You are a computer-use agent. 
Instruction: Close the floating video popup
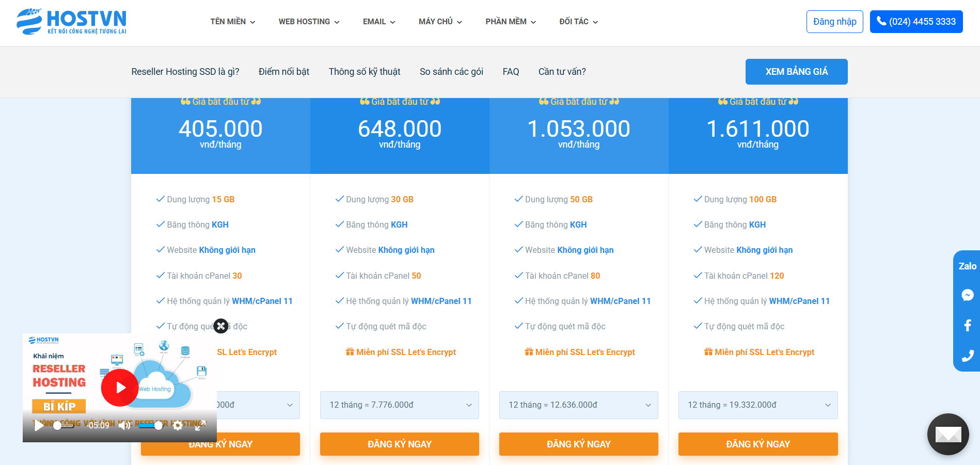221,326
